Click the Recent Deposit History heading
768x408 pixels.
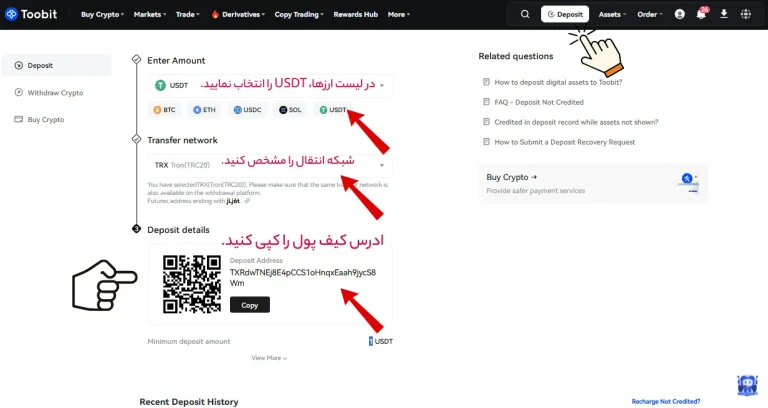coord(189,402)
